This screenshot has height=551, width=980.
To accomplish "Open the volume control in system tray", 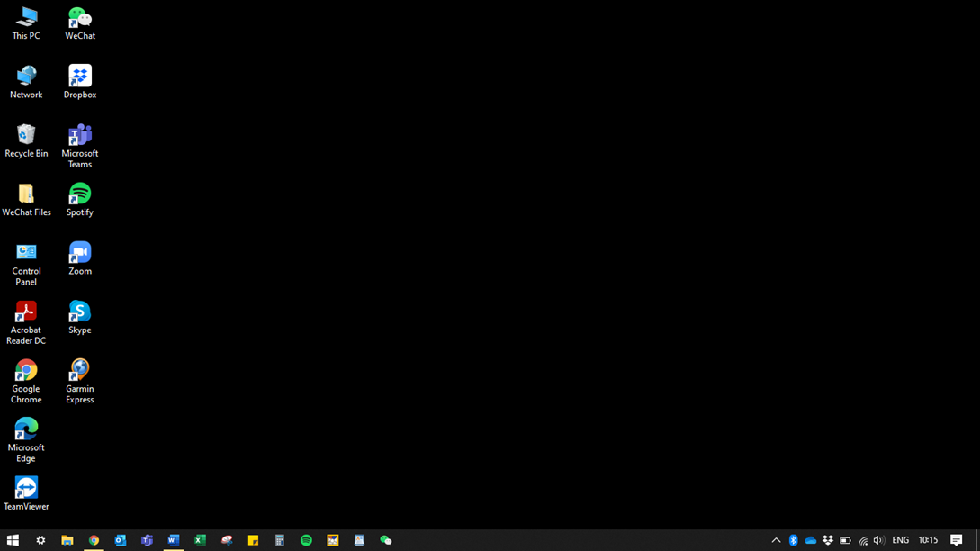I will click(x=878, y=540).
